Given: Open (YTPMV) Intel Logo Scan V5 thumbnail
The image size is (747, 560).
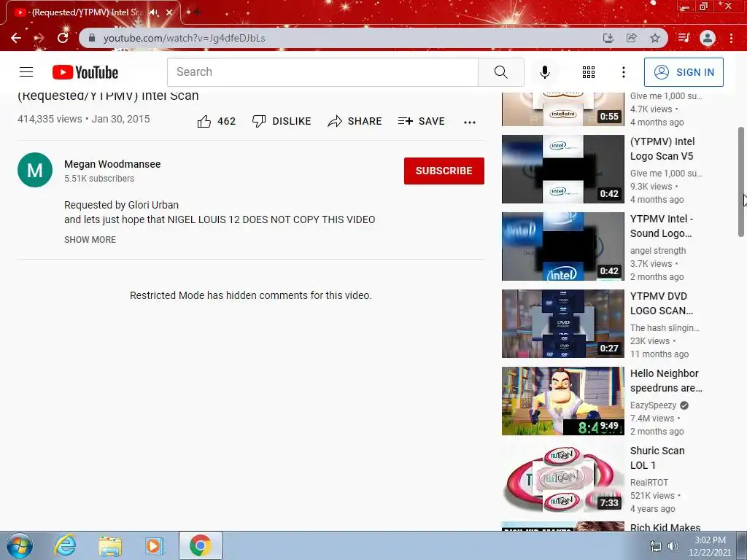Looking at the screenshot, I should click(x=562, y=169).
